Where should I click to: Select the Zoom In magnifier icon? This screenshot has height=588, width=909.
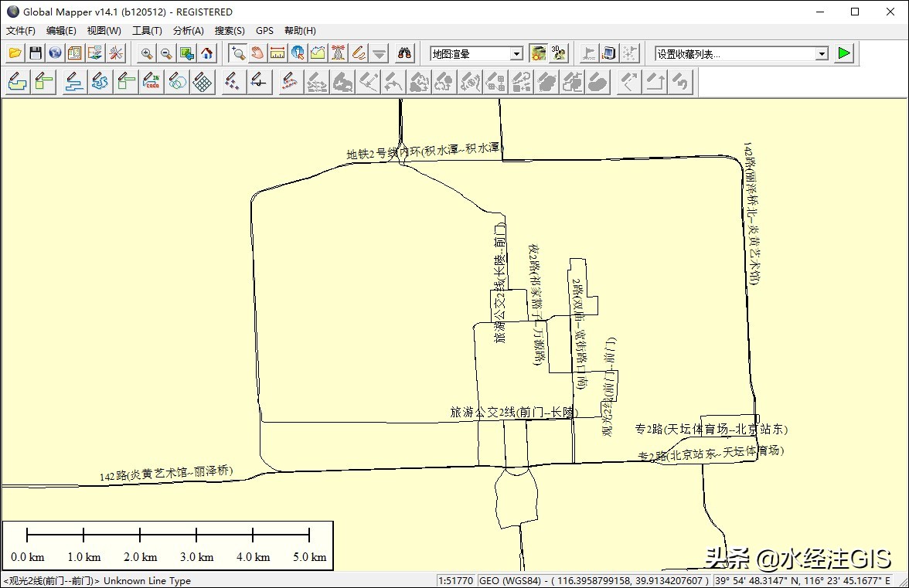[x=145, y=53]
